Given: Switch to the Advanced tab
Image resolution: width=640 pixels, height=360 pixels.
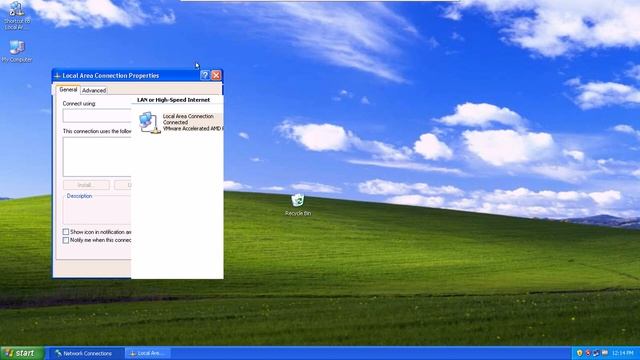Looking at the screenshot, I should 94,90.
